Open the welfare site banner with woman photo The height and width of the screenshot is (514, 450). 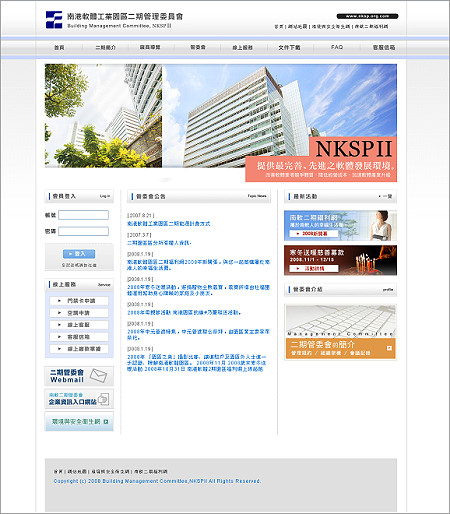click(340, 226)
